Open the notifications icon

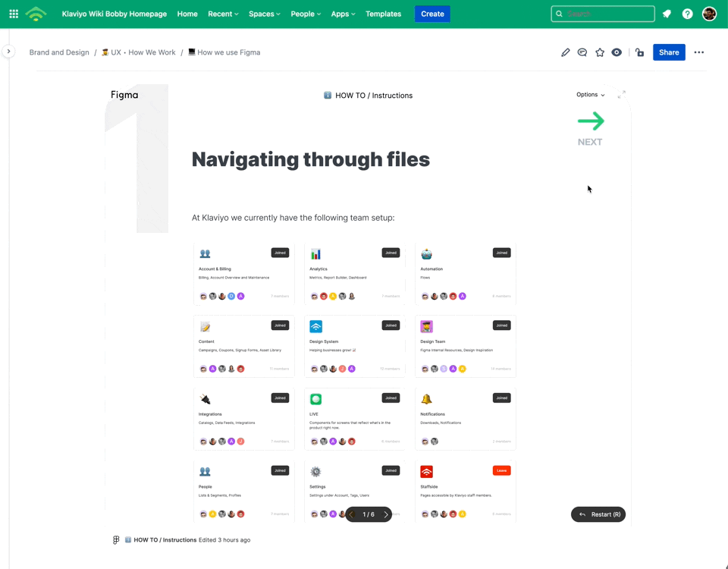point(667,14)
